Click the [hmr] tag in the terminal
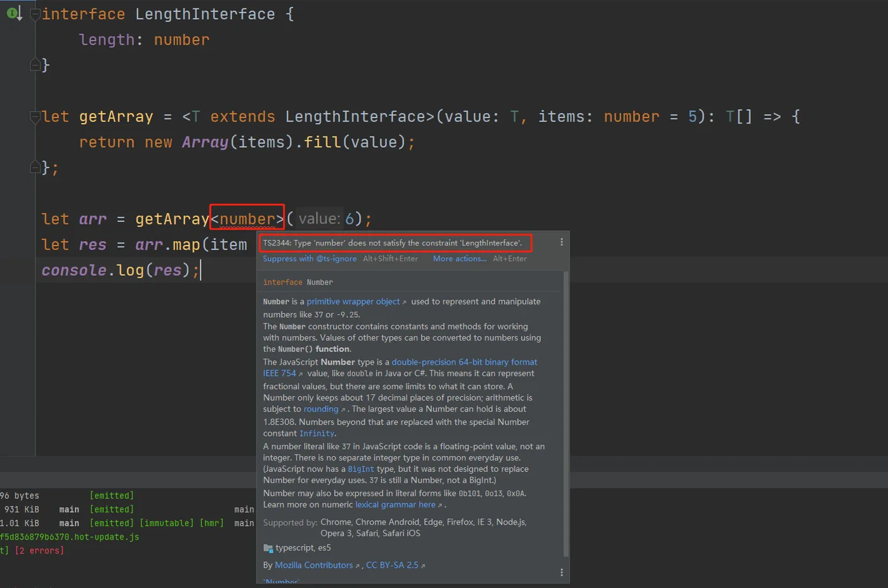This screenshot has width=888, height=588. pyautogui.click(x=212, y=523)
